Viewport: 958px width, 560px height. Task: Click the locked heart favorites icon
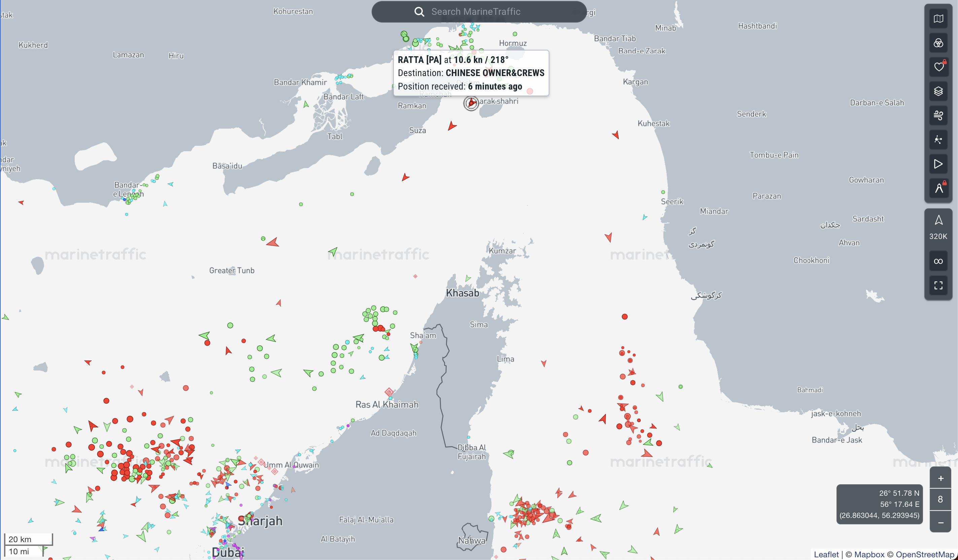[x=938, y=67]
